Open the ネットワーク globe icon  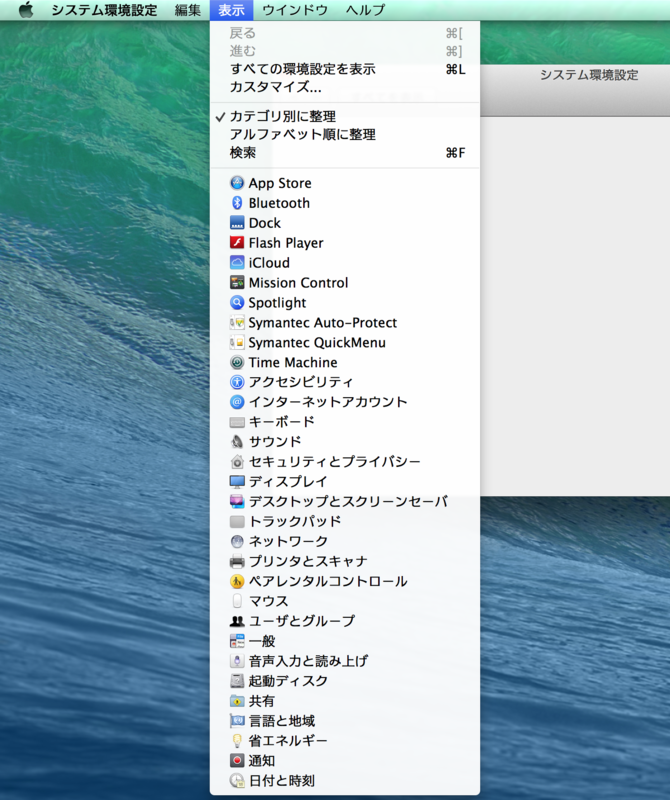pos(237,541)
